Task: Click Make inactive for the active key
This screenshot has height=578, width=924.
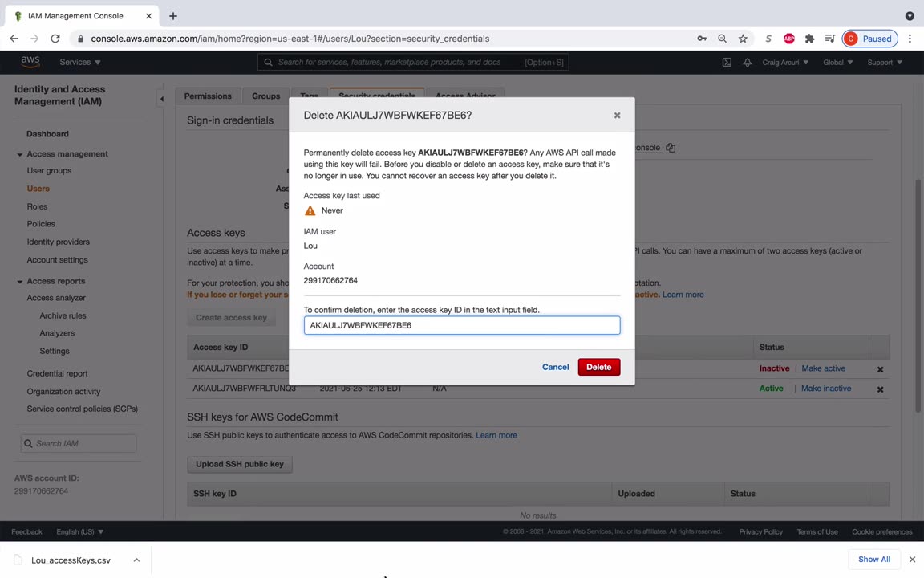Action: click(x=825, y=388)
